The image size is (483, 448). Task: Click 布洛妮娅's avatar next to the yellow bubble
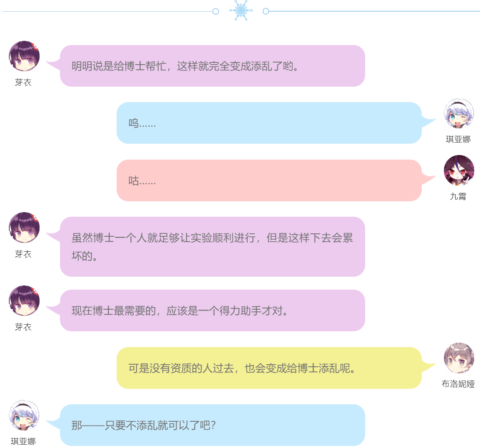pyautogui.click(x=459, y=358)
